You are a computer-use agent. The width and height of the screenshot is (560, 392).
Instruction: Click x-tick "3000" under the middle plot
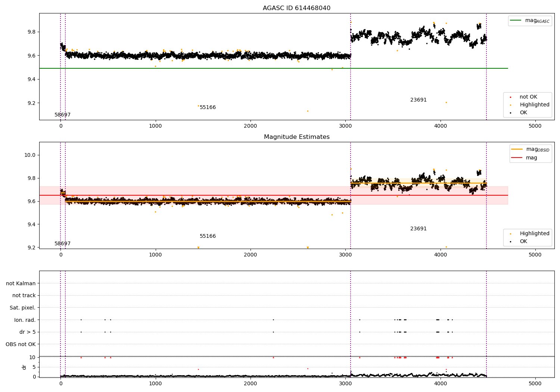pos(345,255)
